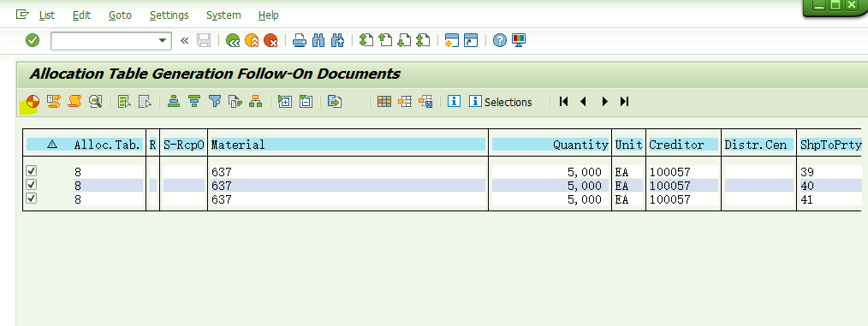Click the Distr.Cen column header

pos(758,145)
